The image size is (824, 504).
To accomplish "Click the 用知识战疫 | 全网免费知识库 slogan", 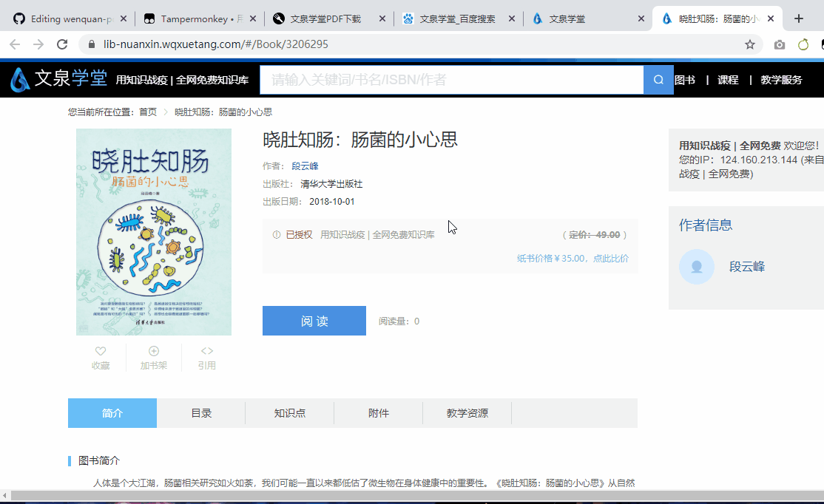I will [182, 80].
